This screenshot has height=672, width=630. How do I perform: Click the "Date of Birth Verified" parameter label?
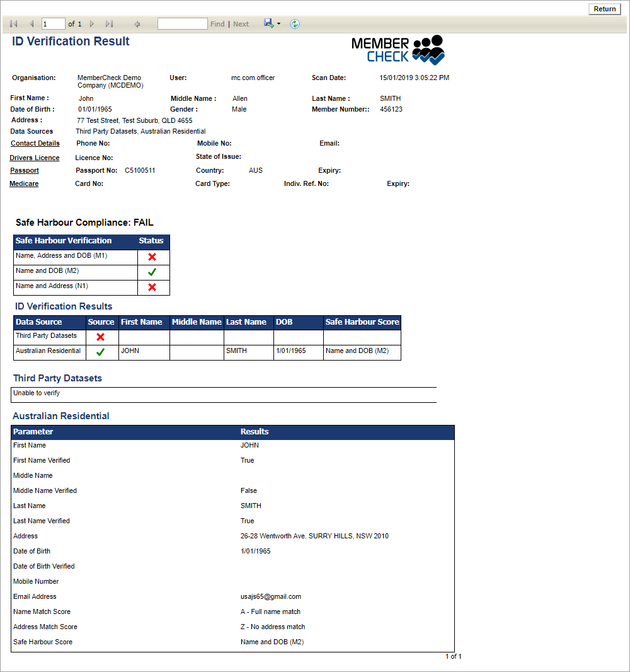pos(43,566)
